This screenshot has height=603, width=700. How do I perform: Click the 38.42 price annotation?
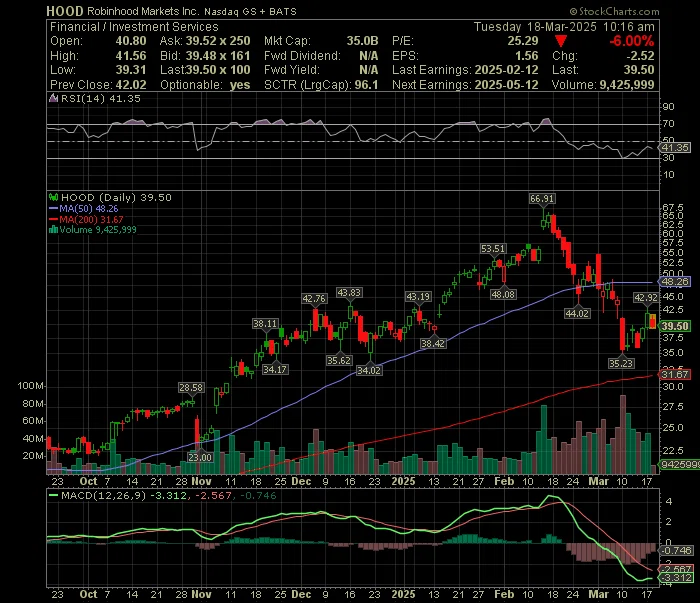tap(433, 343)
